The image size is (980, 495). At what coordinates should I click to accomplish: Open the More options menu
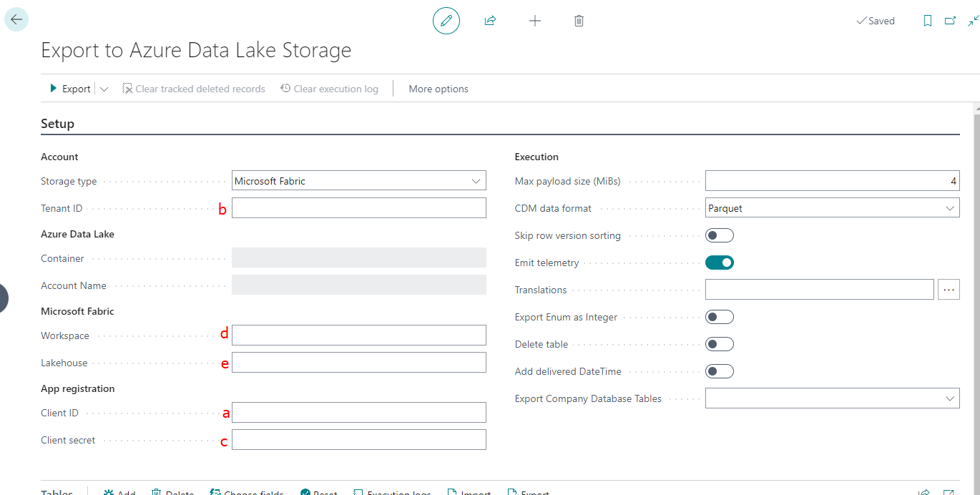pyautogui.click(x=438, y=89)
